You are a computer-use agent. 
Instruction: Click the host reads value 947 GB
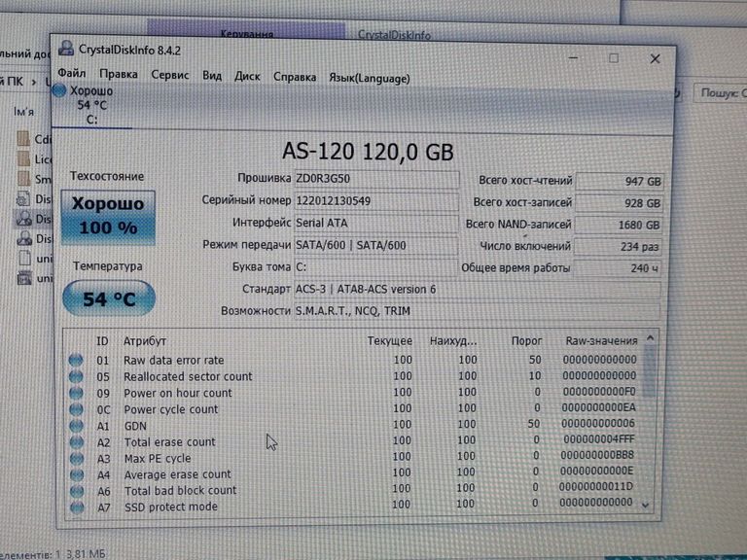click(619, 182)
